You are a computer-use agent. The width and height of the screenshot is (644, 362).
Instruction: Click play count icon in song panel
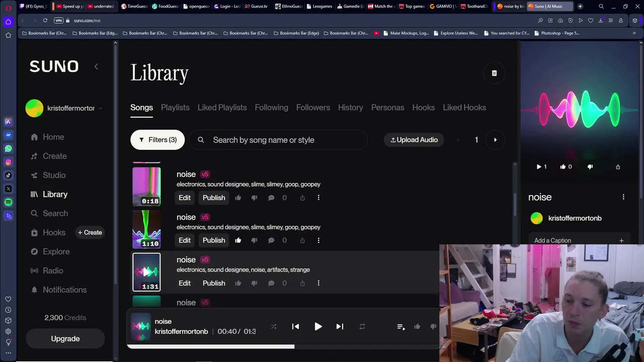point(539,166)
